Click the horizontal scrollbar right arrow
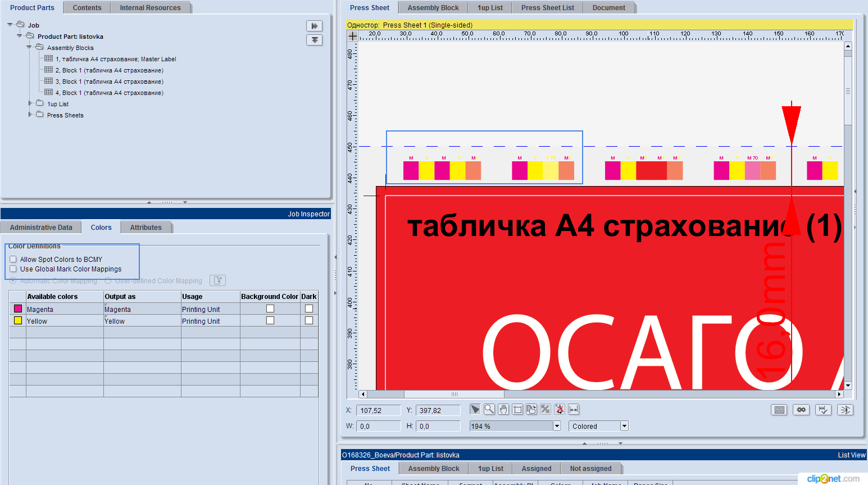 coord(839,394)
